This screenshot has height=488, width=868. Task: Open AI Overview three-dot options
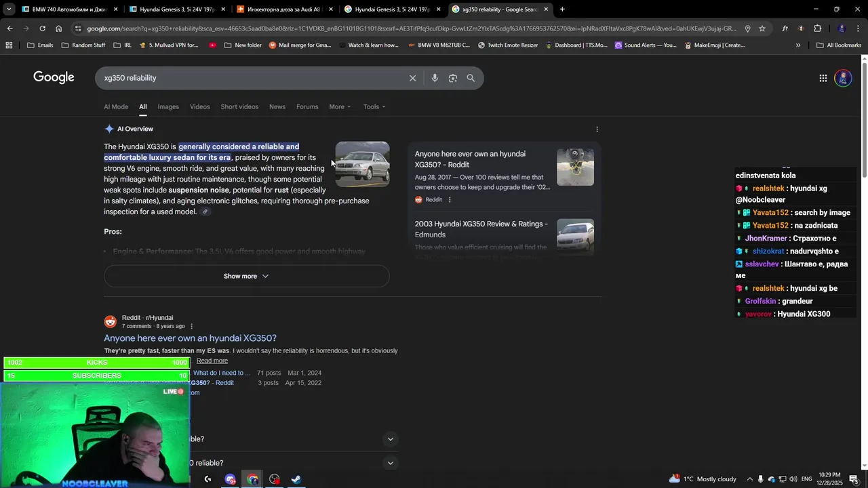pos(597,129)
